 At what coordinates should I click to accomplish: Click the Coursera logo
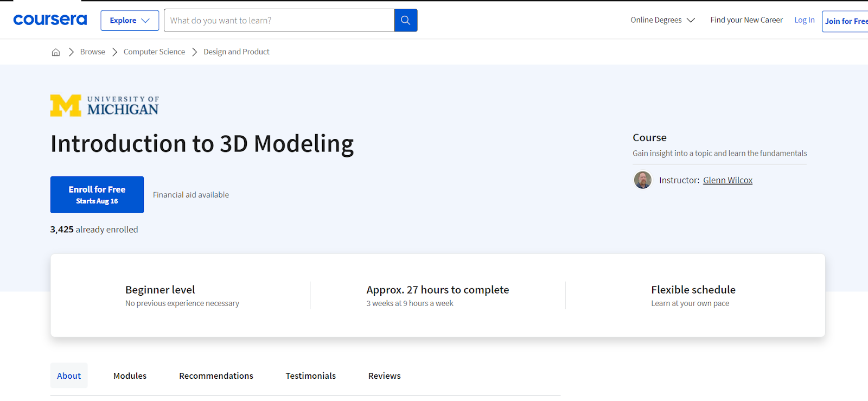[50, 20]
